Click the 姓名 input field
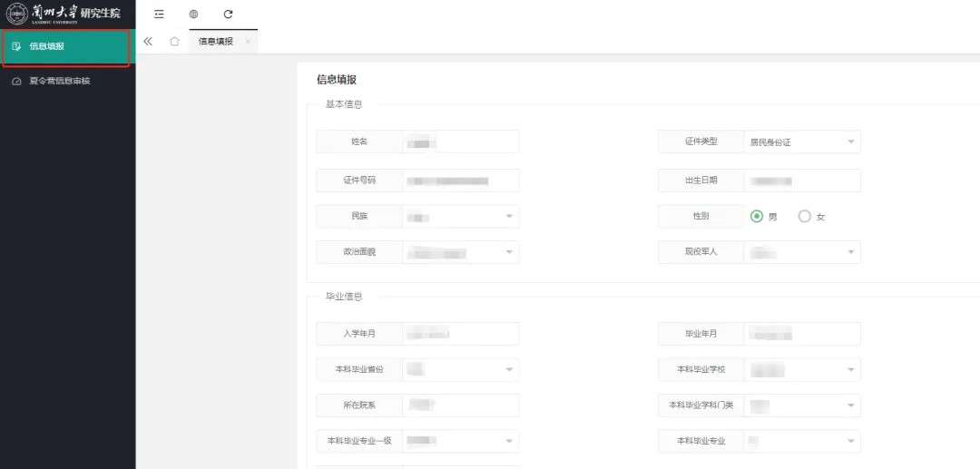Viewport: 980px width, 469px height. pyautogui.click(x=460, y=142)
